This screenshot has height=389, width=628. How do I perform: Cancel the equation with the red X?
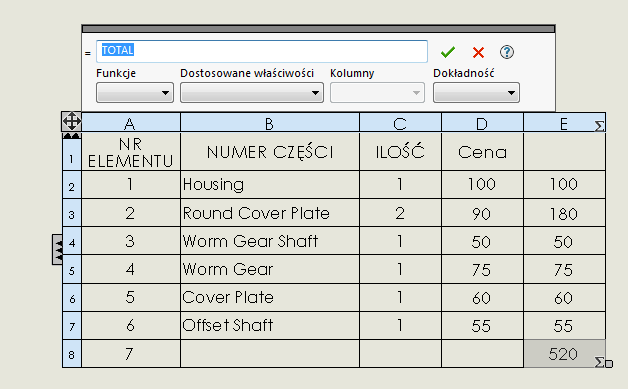[478, 52]
